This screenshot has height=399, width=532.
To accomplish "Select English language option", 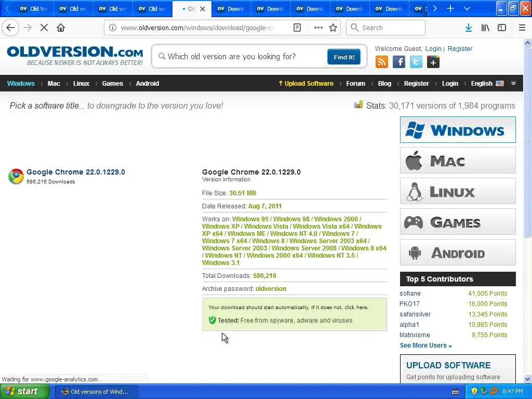I will [487, 84].
